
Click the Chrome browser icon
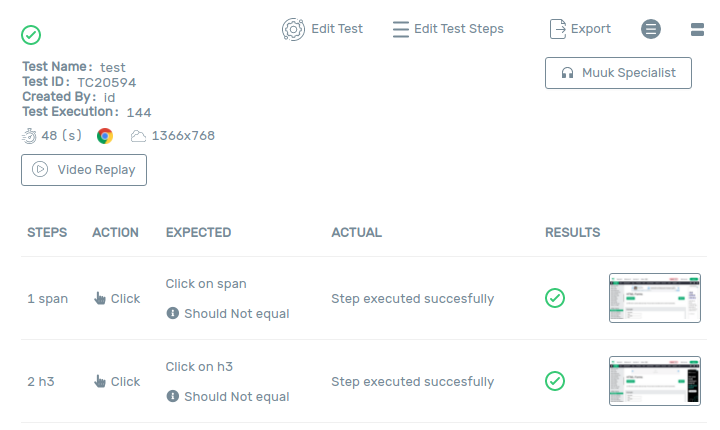105,136
